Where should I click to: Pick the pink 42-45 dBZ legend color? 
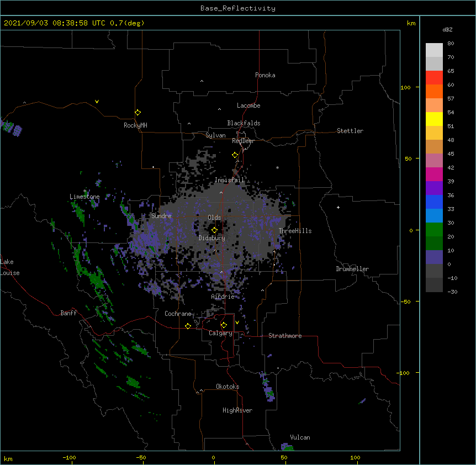click(x=434, y=161)
